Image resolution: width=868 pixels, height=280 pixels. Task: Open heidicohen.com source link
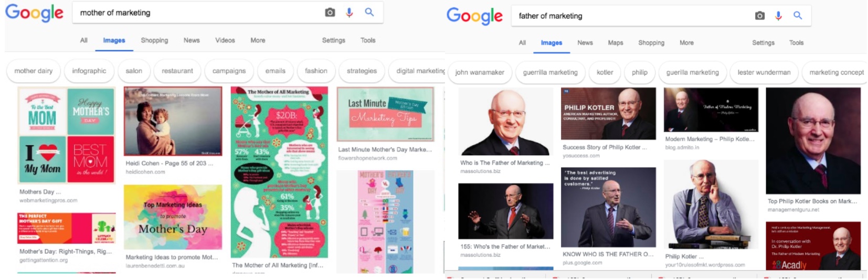[145, 172]
